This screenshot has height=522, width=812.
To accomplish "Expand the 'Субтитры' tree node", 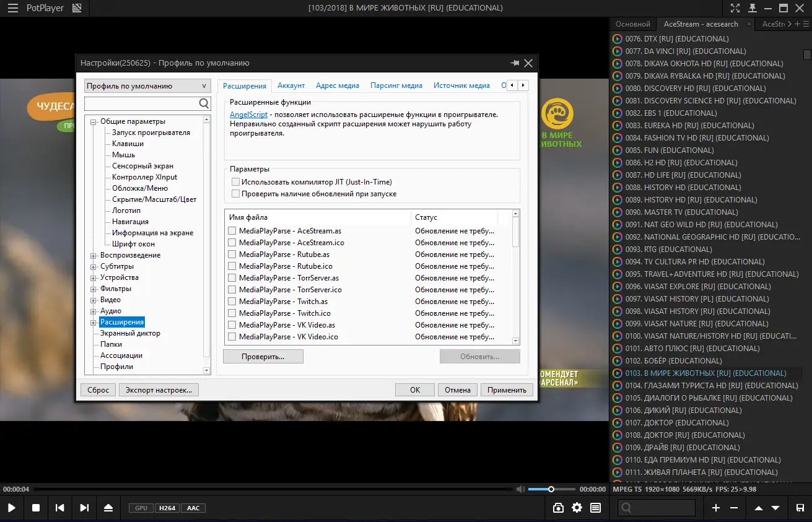I will point(94,266).
